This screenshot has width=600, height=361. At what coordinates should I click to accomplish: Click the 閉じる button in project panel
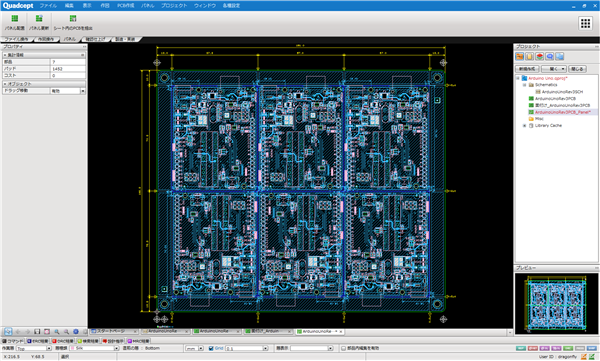click(577, 69)
